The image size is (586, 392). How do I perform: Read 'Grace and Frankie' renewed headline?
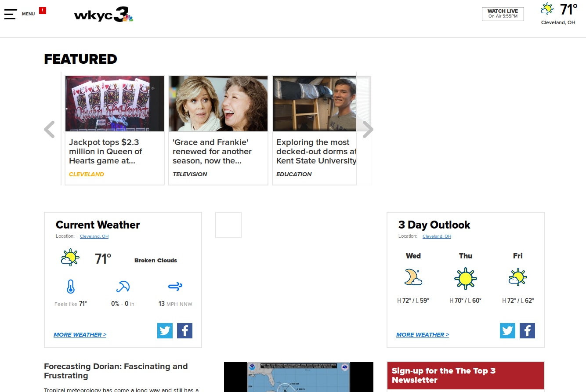[x=212, y=152]
